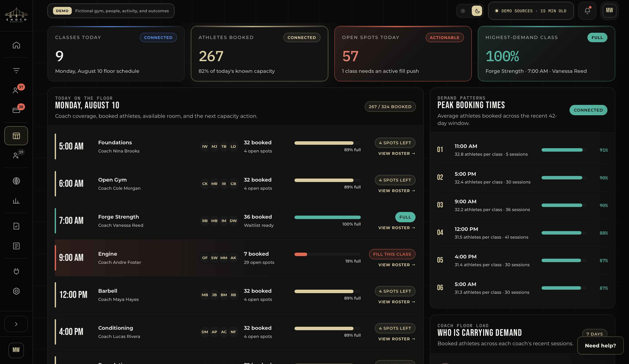Click the globe sidebar icon
Viewport: 629px width, 364px height.
coord(16,181)
